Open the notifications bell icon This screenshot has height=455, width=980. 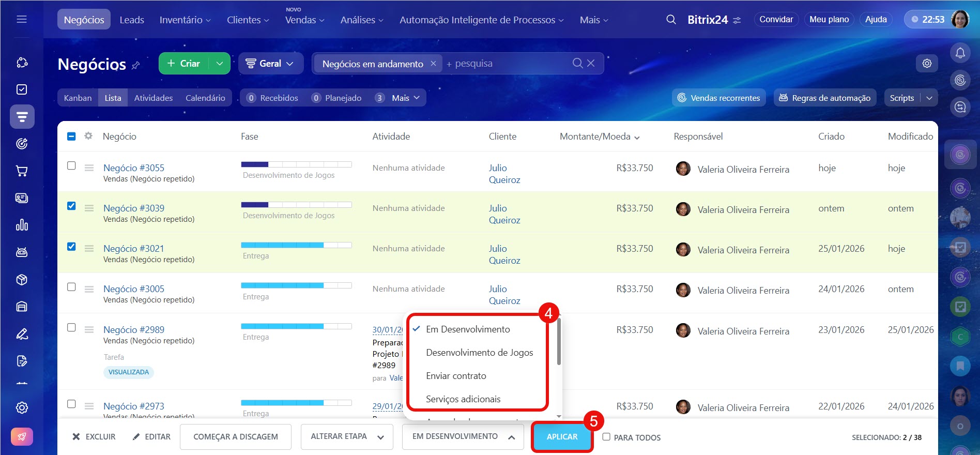(960, 53)
